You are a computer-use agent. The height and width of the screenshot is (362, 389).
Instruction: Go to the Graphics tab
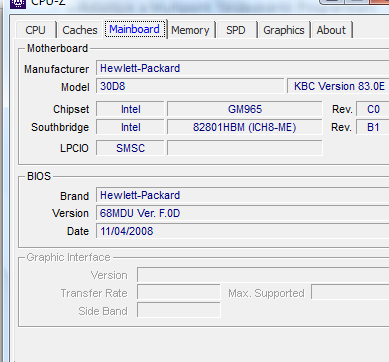pyautogui.click(x=284, y=30)
